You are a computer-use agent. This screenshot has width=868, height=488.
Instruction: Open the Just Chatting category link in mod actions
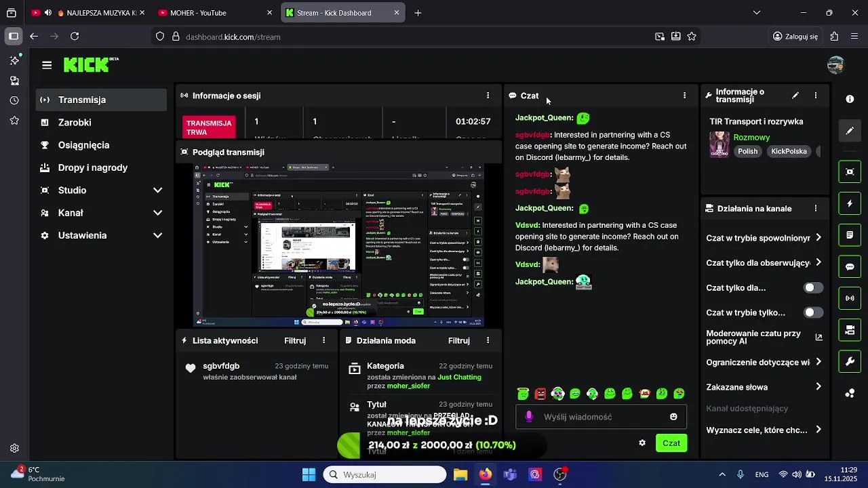click(x=459, y=377)
